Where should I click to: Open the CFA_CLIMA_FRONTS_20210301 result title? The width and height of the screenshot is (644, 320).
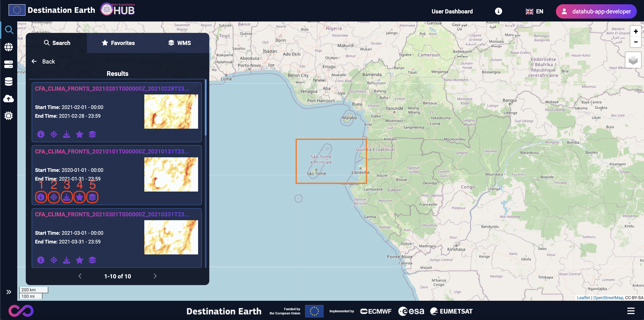112,214
